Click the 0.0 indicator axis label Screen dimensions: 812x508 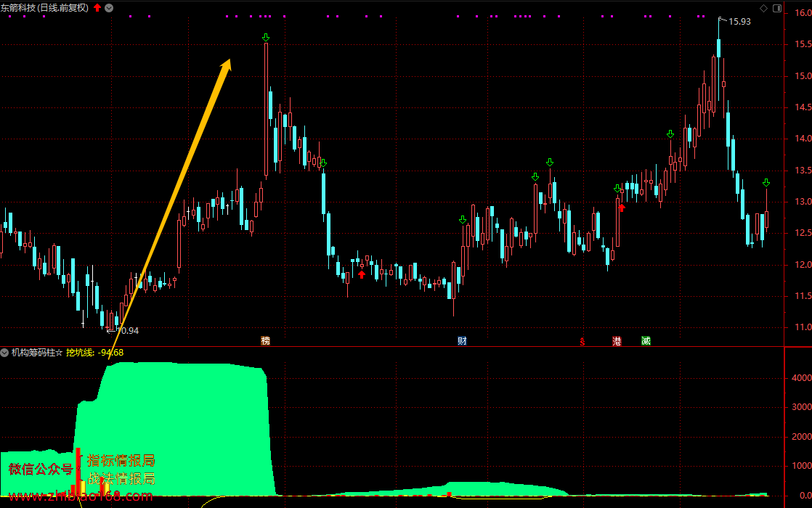click(x=805, y=496)
